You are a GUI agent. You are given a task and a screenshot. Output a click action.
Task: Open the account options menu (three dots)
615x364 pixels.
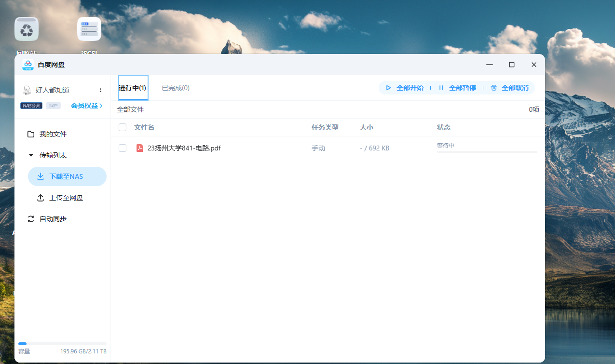100,90
